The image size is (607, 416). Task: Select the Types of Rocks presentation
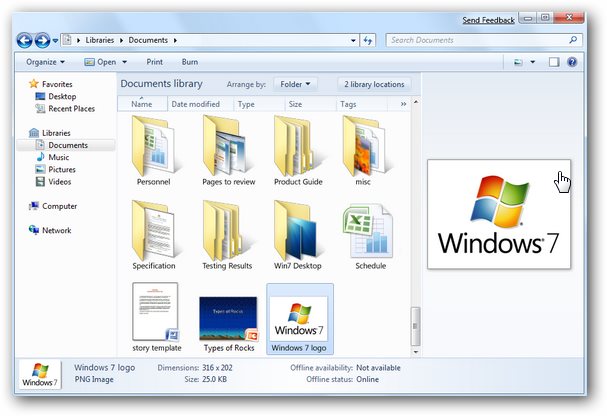[x=229, y=324]
